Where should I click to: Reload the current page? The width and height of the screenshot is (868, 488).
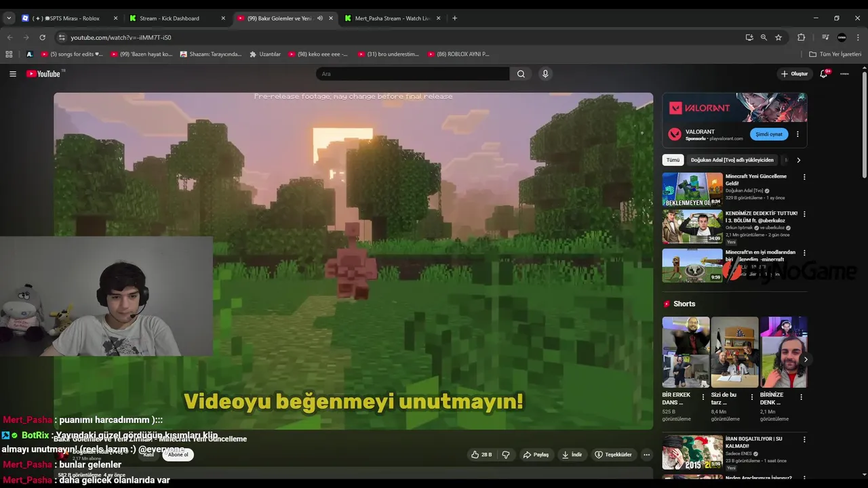[42, 37]
